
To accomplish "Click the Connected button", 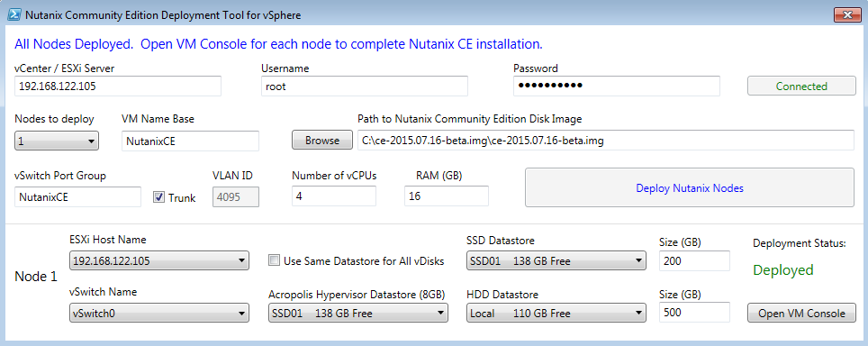I will pos(801,86).
